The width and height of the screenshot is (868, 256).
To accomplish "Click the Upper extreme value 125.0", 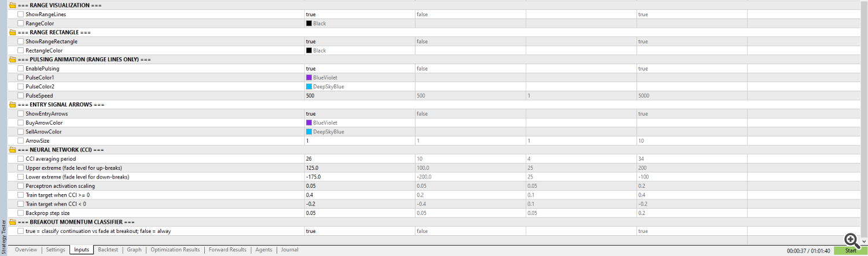I will [312, 168].
